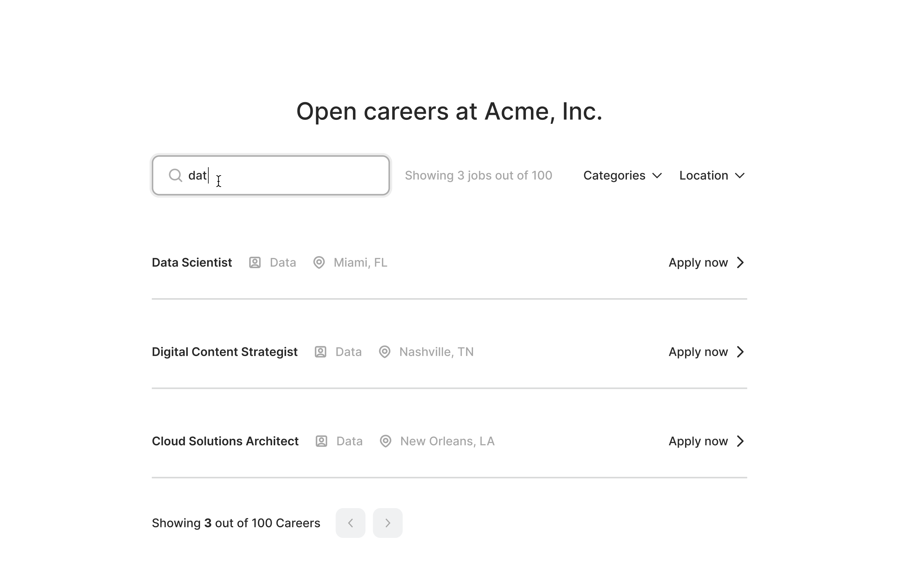Click the arrow icon in Data Scientist row
This screenshot has width=899, height=588.
click(x=741, y=262)
